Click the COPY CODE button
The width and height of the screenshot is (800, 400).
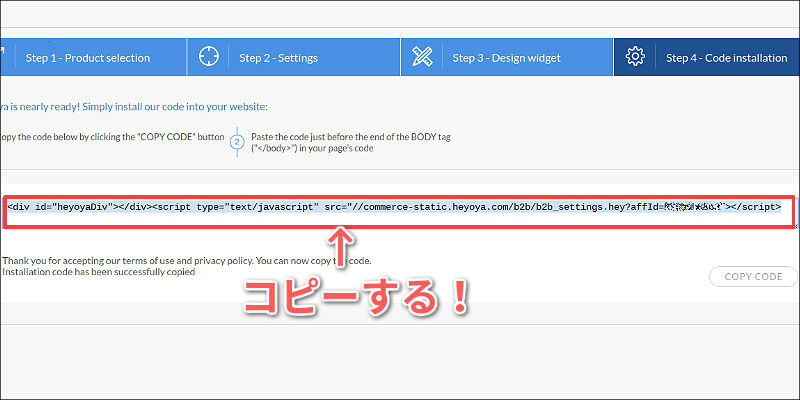[753, 277]
